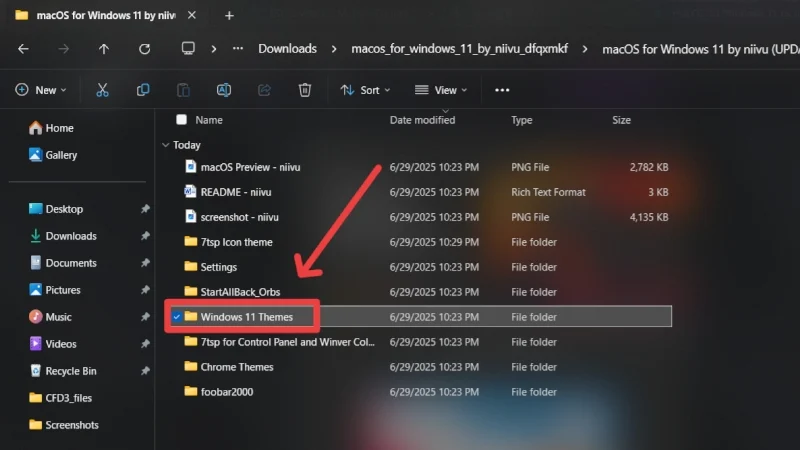This screenshot has height=450, width=800.
Task: Refresh the current folder view
Action: coord(144,49)
